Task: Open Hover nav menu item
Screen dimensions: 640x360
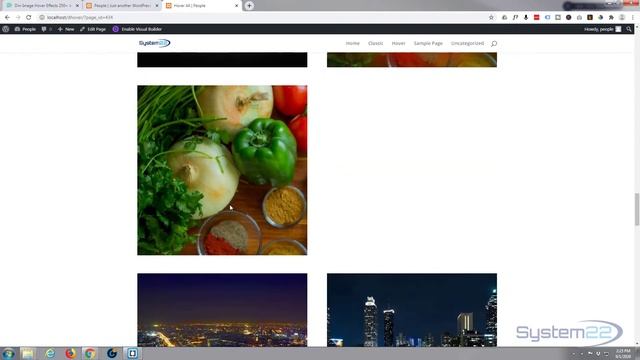Action: pos(398,43)
